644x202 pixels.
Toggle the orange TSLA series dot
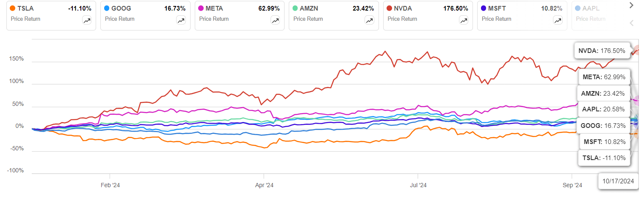tap(13, 8)
